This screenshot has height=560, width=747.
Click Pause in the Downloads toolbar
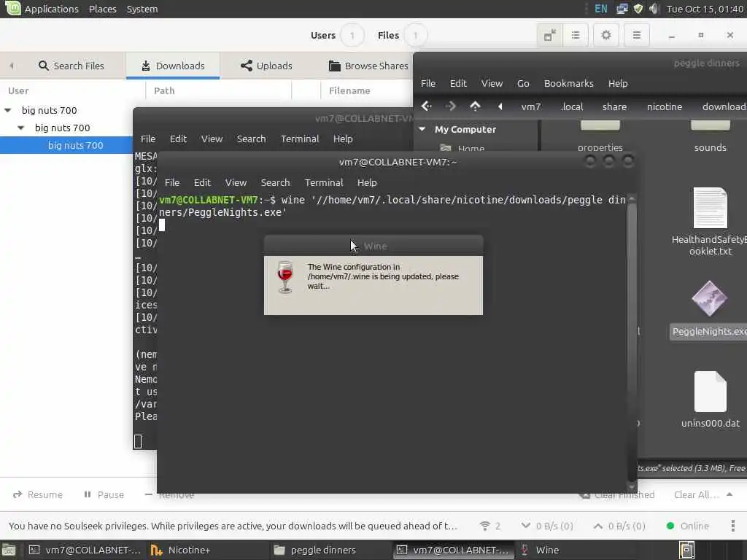point(104,495)
